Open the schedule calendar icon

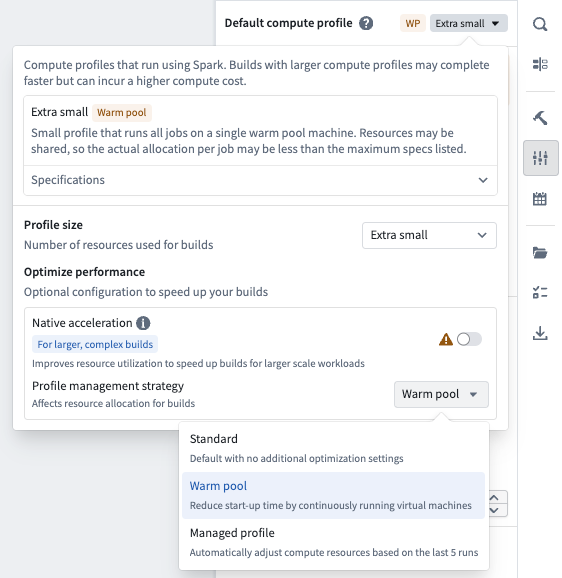coord(540,199)
